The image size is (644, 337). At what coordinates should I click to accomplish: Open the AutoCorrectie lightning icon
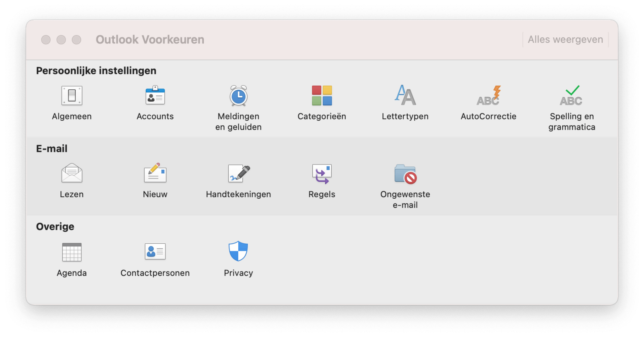click(x=489, y=96)
